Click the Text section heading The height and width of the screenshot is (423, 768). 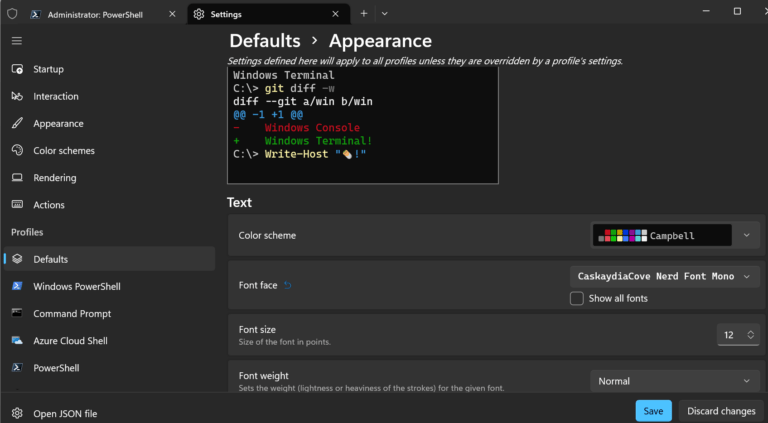pos(239,203)
